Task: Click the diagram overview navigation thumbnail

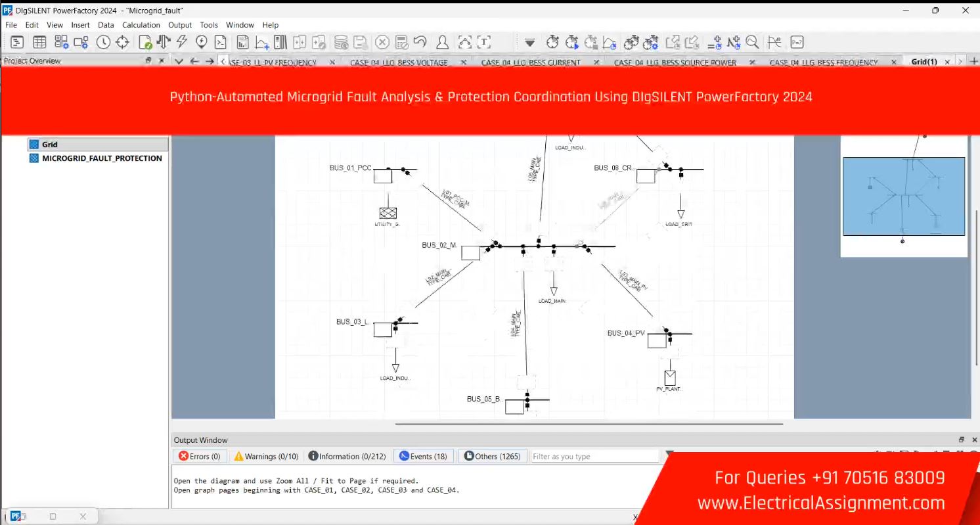Action: coord(904,196)
